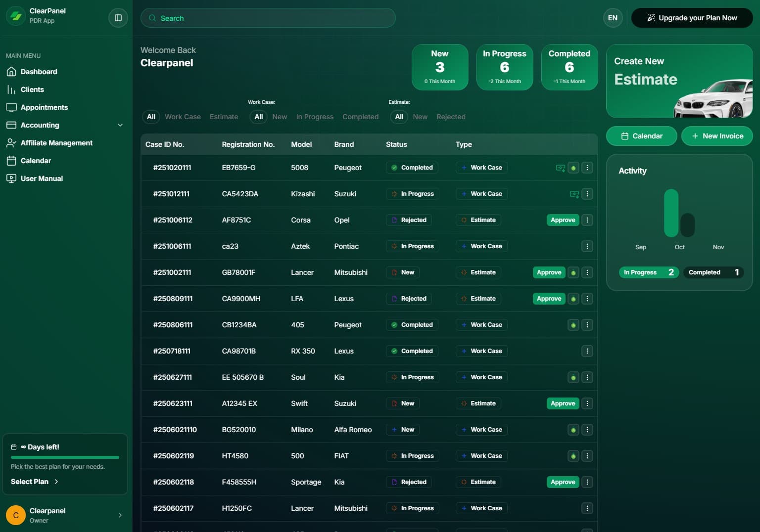
Task: Go to Appointments in main menu
Action: click(x=44, y=107)
